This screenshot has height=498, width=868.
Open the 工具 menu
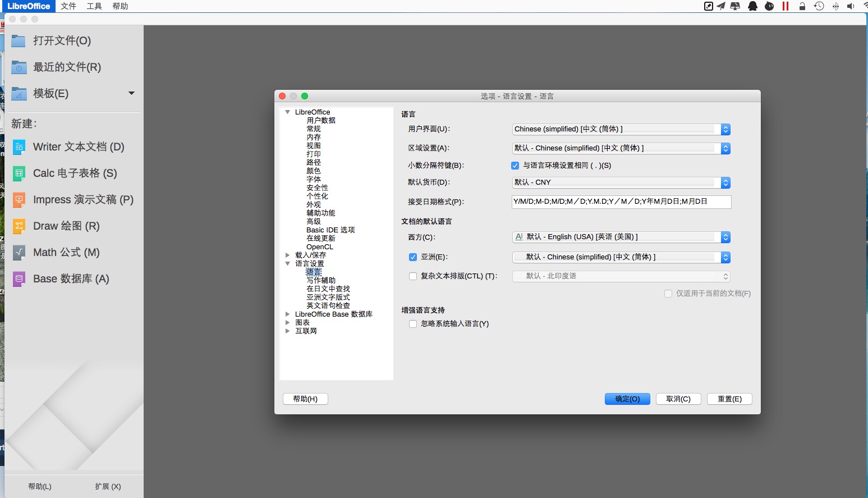click(x=94, y=6)
